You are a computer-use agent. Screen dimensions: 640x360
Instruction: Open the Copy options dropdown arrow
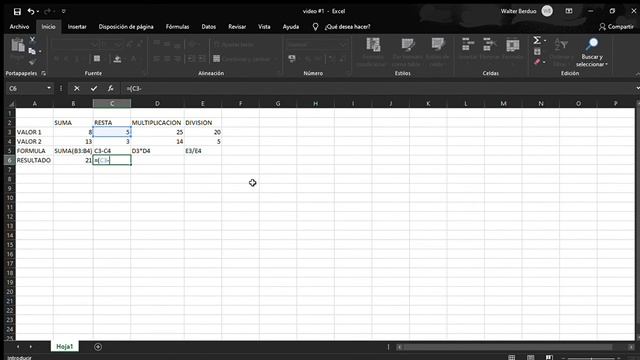(x=40, y=51)
